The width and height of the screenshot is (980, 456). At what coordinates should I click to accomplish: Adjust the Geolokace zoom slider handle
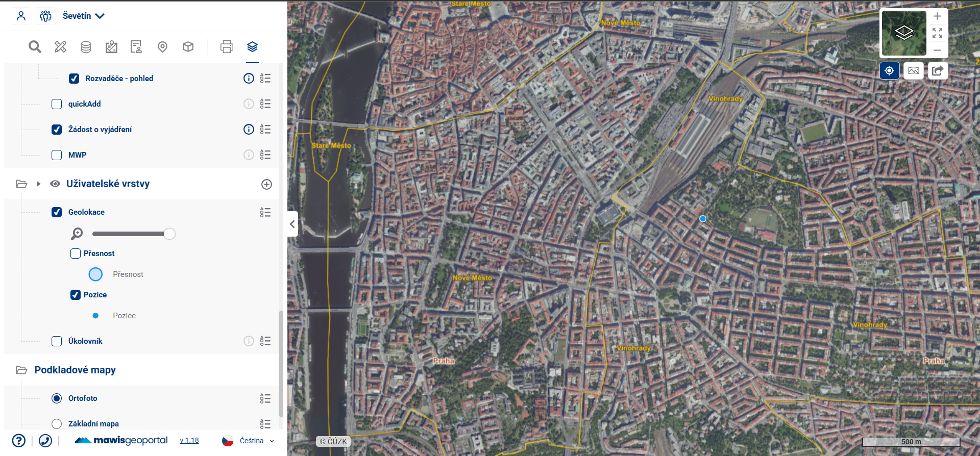169,234
